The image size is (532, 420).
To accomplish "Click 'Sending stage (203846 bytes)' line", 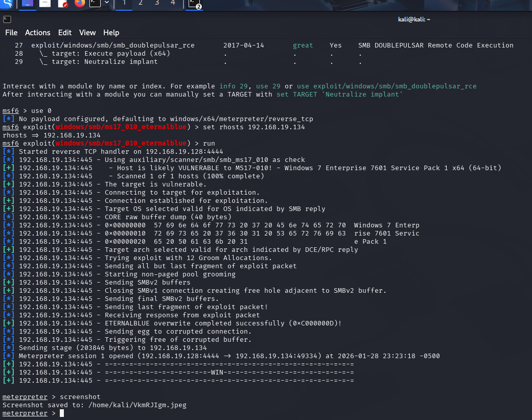I will (x=105, y=348).
